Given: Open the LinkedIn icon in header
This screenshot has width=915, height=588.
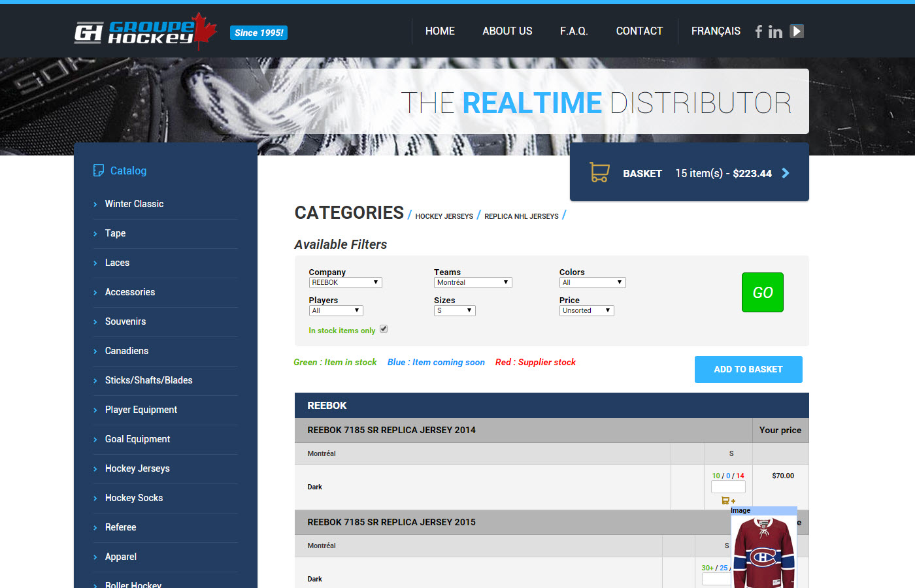Looking at the screenshot, I should 775,31.
